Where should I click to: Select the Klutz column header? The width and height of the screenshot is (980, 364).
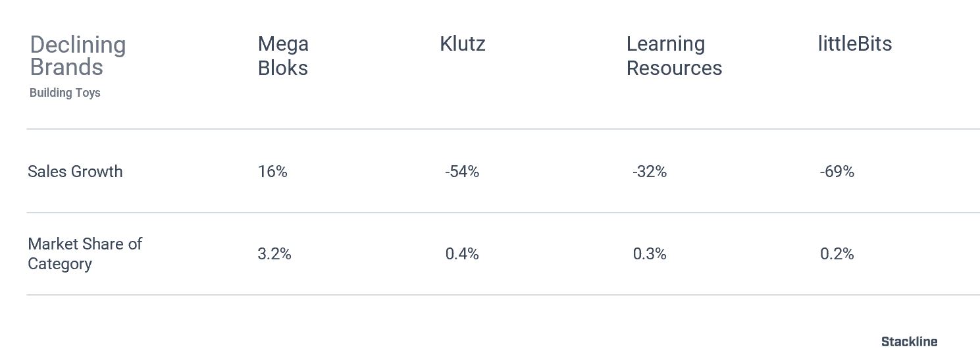coord(463,44)
